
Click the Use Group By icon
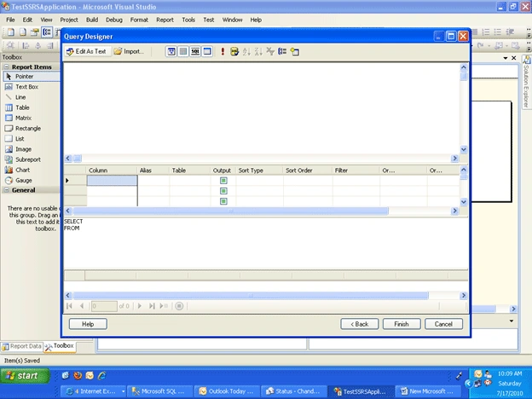[x=282, y=51]
